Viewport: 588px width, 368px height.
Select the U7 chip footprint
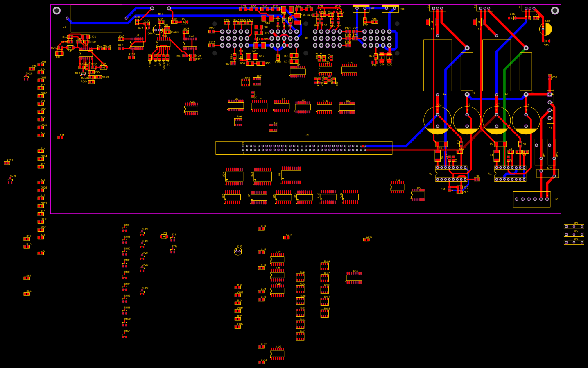137,44
